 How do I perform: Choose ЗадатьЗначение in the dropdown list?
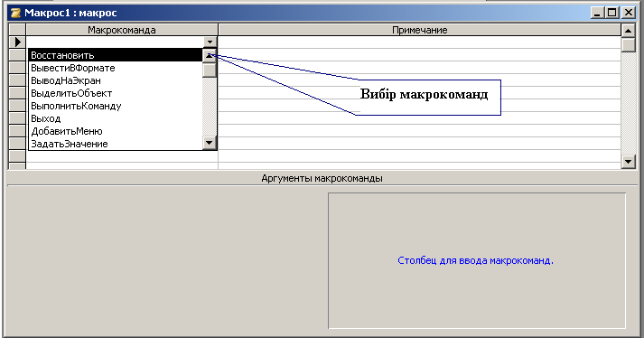point(116,144)
